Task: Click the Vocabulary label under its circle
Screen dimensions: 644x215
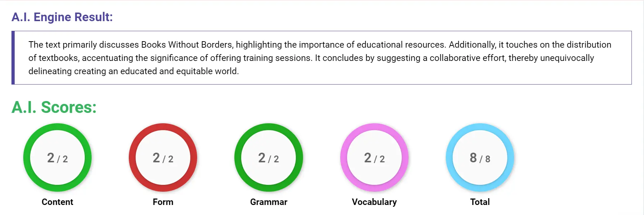Action: (375, 202)
